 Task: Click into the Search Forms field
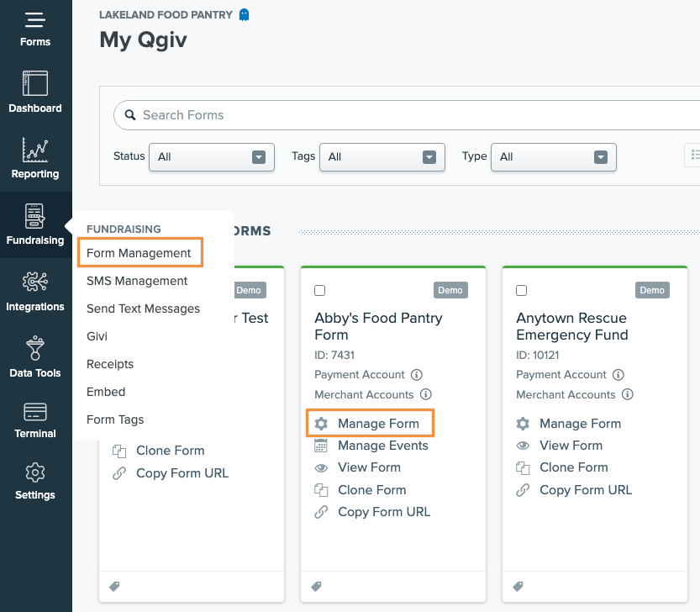tap(407, 115)
